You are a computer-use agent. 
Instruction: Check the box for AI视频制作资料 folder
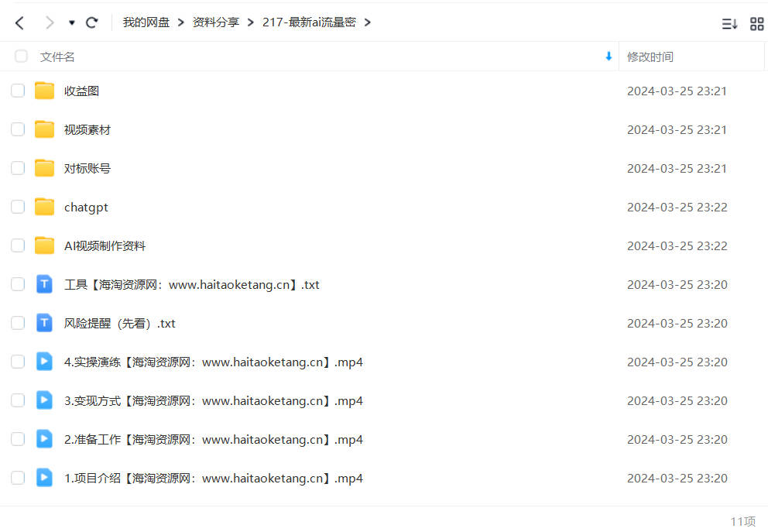pos(18,245)
